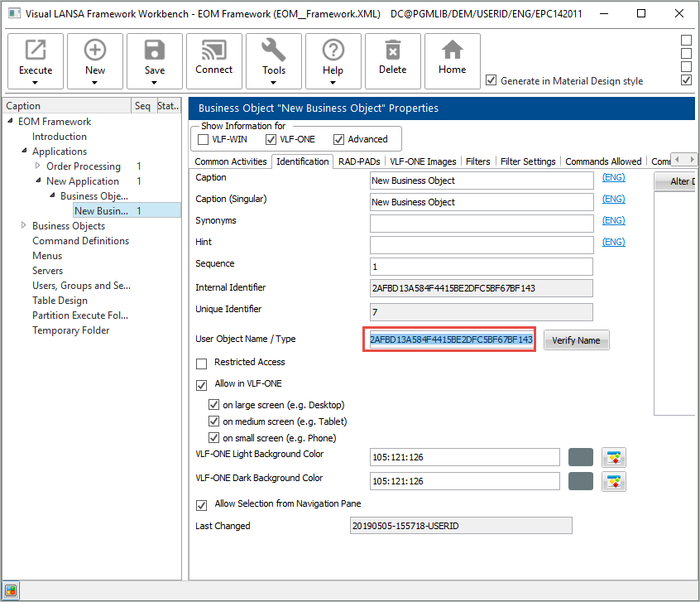Switch to the RAD-PADs tab

point(359,161)
